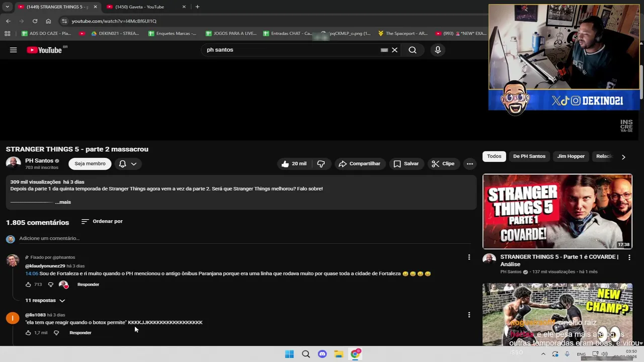Viewport: 644px width, 362px height.
Task: Reply to the klaudyonunez29 comment
Action: tap(88, 285)
